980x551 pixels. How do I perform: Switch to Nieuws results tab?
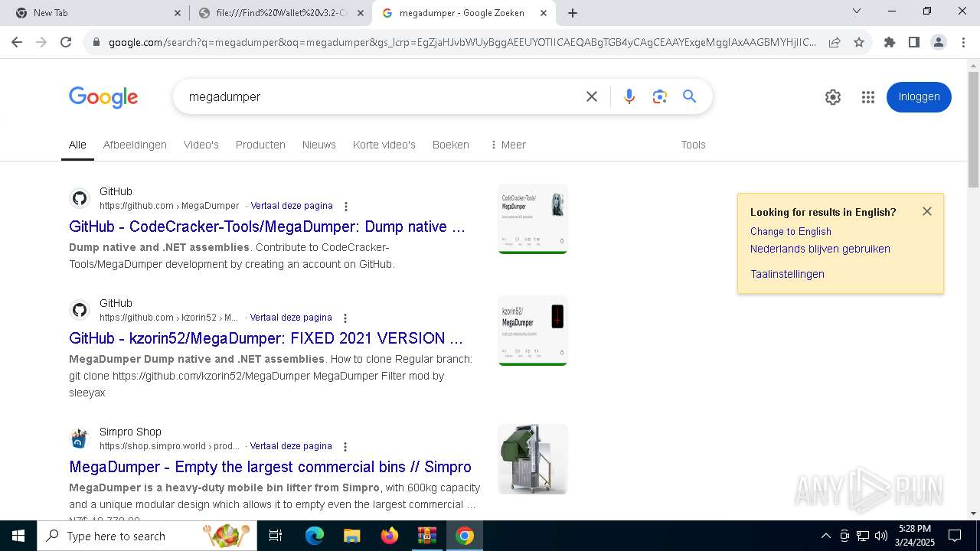319,145
